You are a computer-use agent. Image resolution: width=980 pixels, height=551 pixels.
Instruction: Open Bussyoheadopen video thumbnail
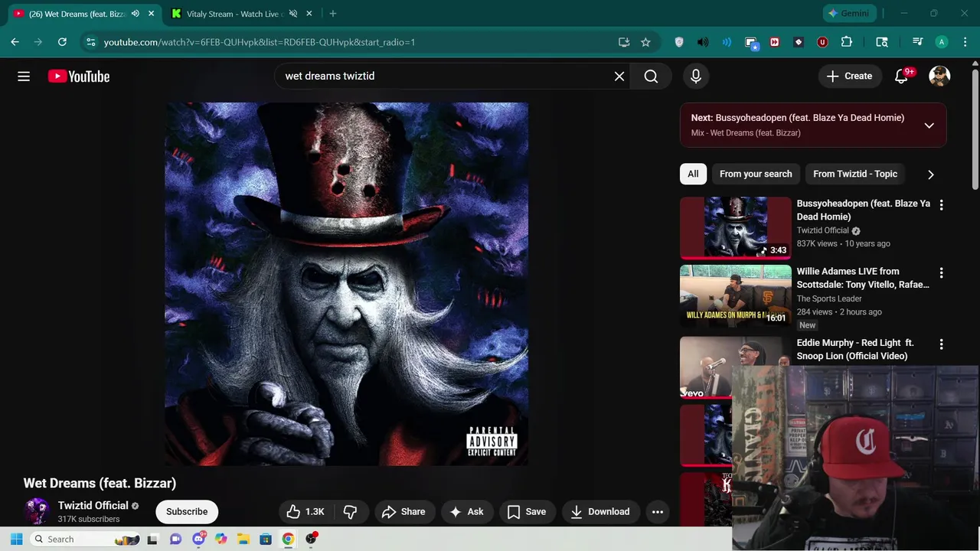coord(736,228)
